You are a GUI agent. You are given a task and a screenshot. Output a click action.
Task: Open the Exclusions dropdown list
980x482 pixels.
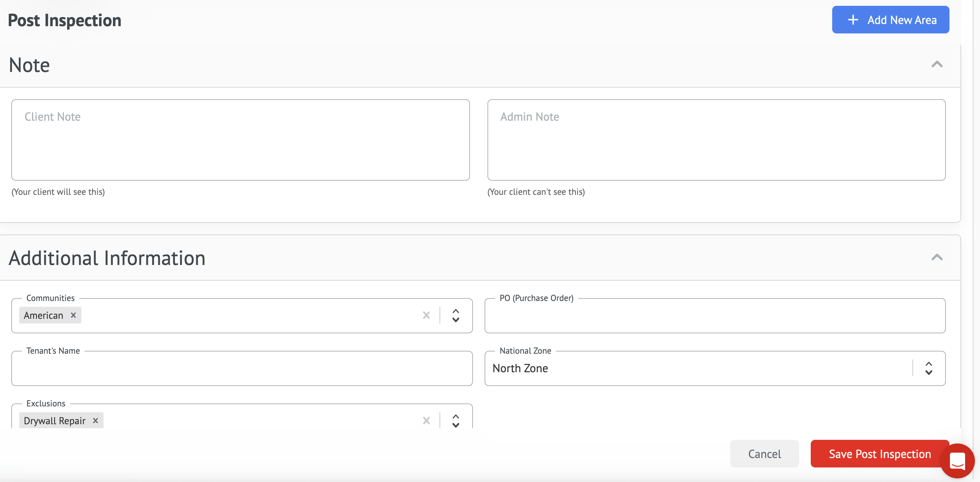point(455,420)
